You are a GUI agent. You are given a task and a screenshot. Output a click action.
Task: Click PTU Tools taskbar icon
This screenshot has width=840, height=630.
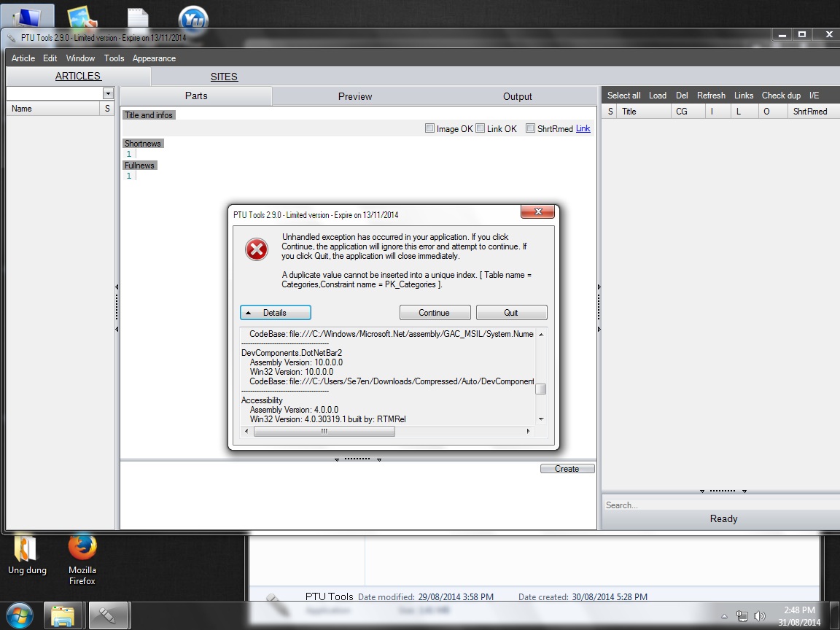108,616
